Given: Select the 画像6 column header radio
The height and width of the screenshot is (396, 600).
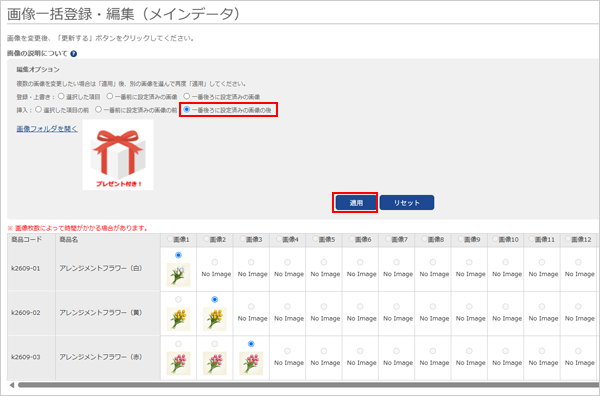Looking at the screenshot, I should click(x=352, y=239).
